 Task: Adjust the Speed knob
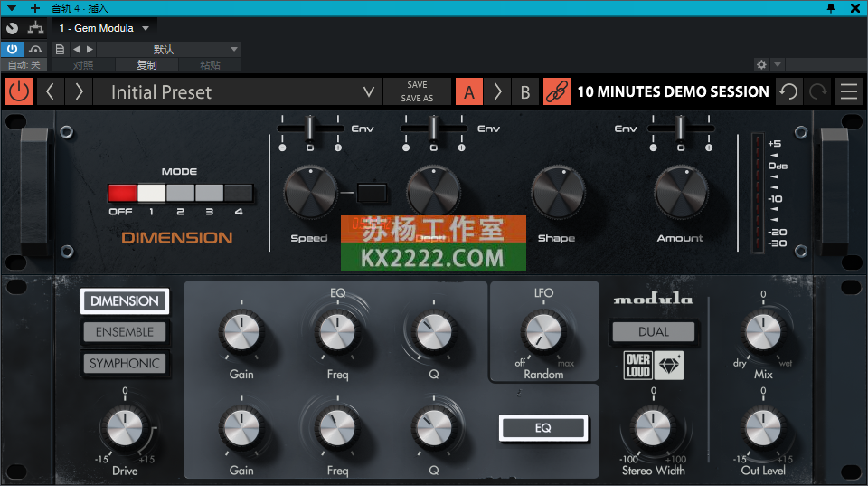coord(310,192)
